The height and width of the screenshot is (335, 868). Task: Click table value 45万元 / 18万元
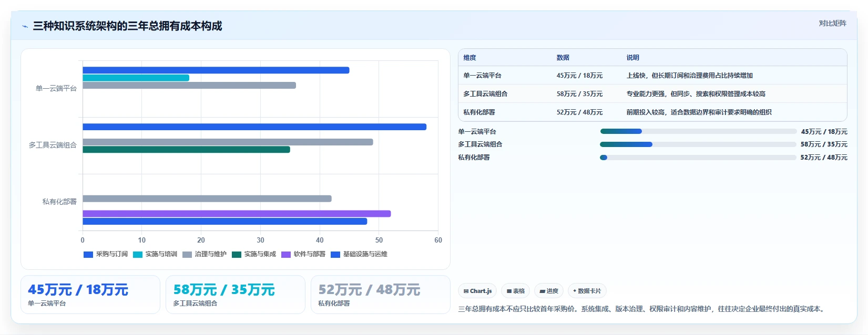pyautogui.click(x=579, y=76)
